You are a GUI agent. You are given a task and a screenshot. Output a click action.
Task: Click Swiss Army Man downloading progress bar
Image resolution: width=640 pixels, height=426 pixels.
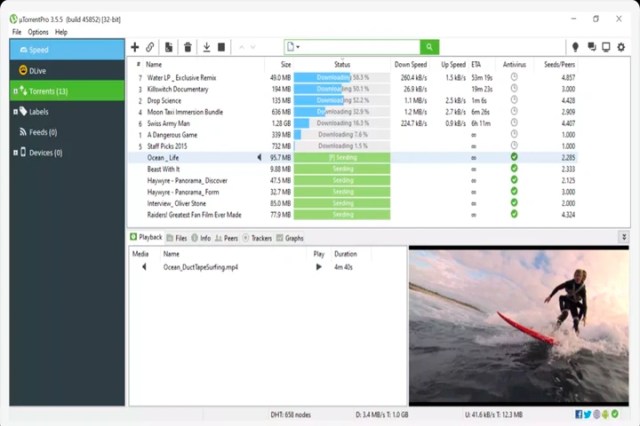(342, 123)
